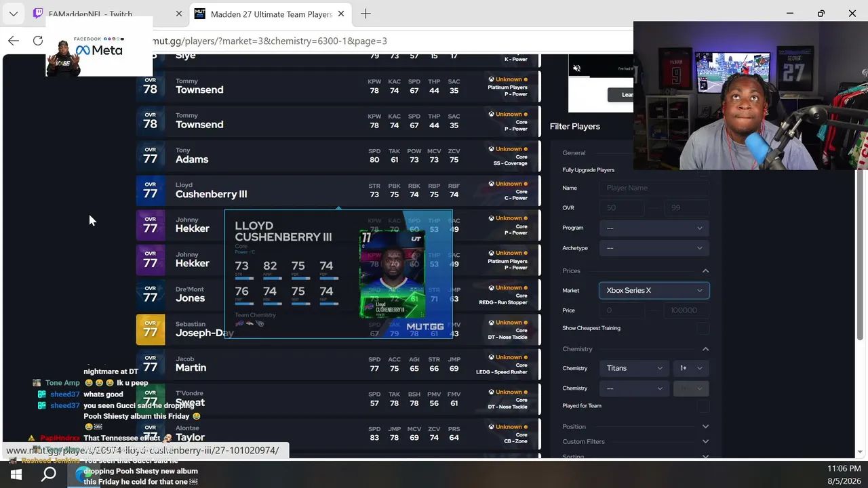Open the Core Tommy Townsend player page
Viewport: 868px width, 488px height.
coord(199,125)
